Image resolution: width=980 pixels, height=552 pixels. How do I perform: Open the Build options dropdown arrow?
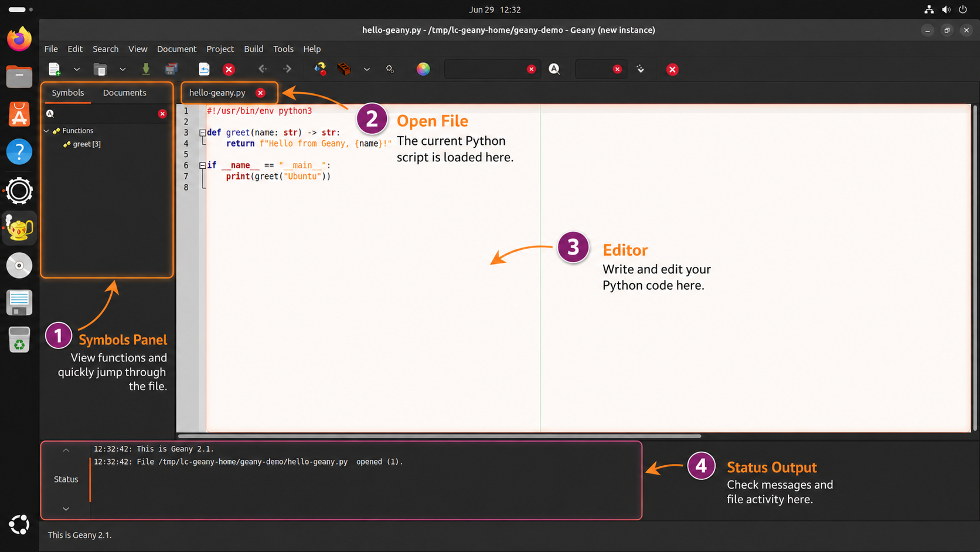point(367,69)
